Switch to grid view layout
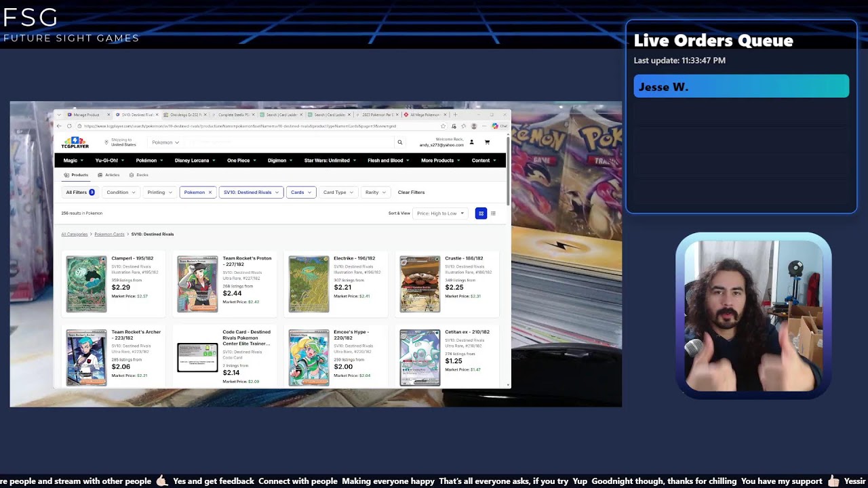Screen dimensions: 868x488 point(481,213)
